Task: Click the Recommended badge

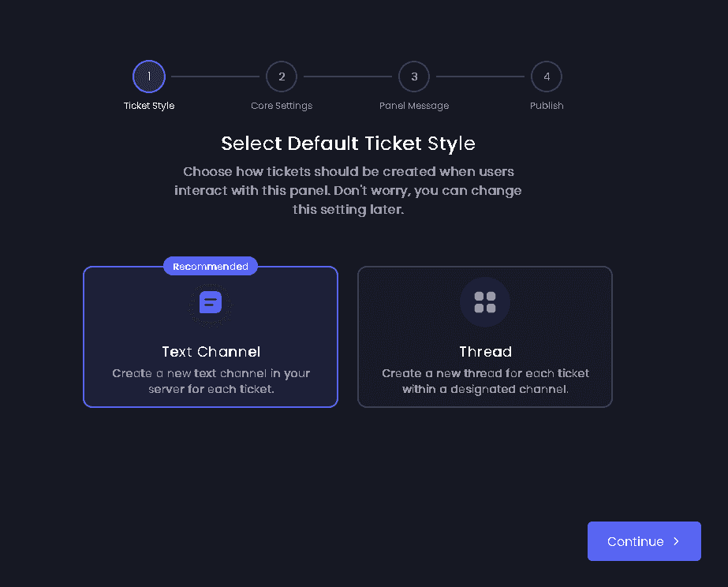Action: (x=210, y=266)
